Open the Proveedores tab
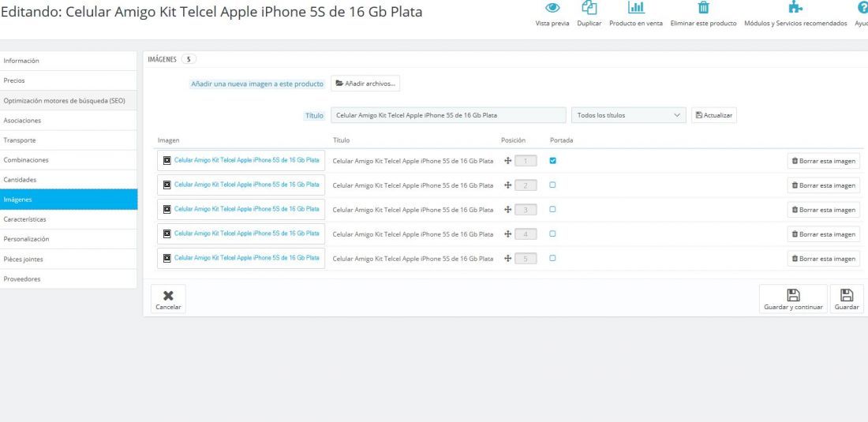 68,279
